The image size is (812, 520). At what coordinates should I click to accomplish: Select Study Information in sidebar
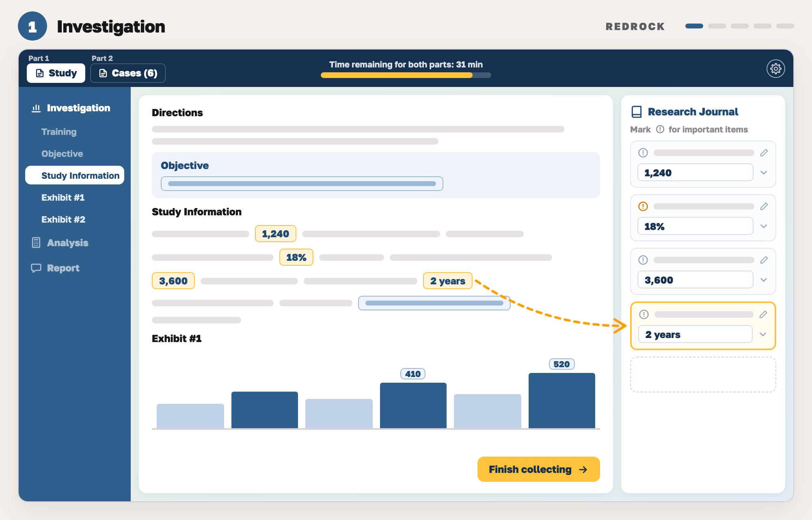pyautogui.click(x=75, y=175)
